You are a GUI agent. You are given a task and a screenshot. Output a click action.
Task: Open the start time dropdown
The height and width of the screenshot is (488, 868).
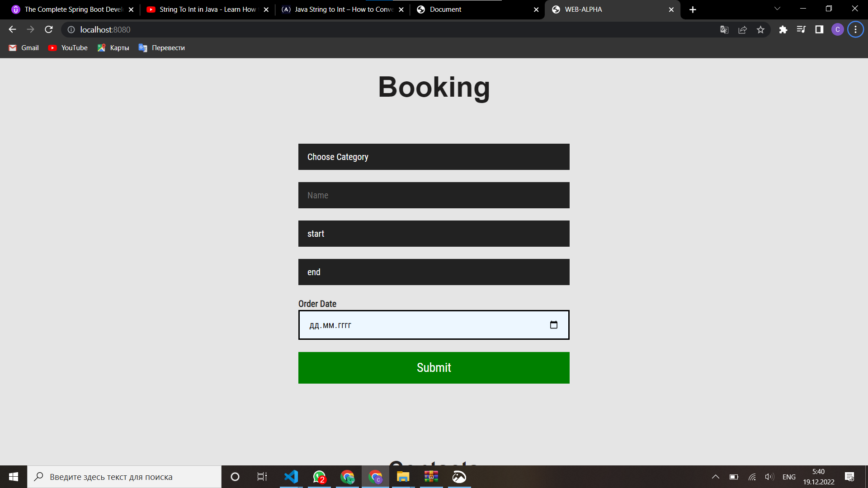click(x=434, y=234)
